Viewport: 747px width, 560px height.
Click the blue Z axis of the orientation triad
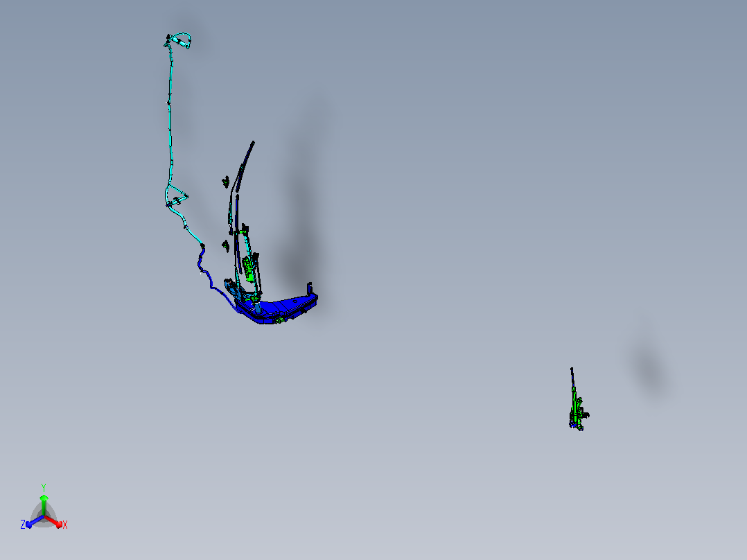[x=35, y=521]
